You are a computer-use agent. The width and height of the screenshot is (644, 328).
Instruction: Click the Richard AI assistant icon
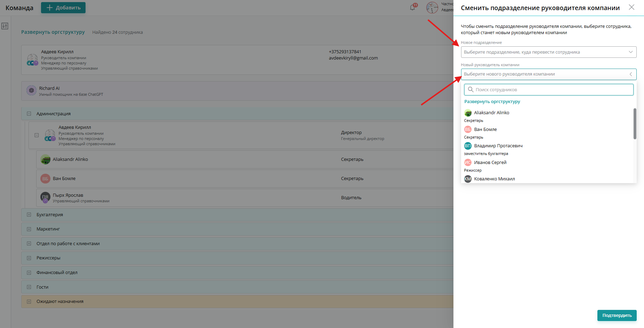pyautogui.click(x=31, y=91)
